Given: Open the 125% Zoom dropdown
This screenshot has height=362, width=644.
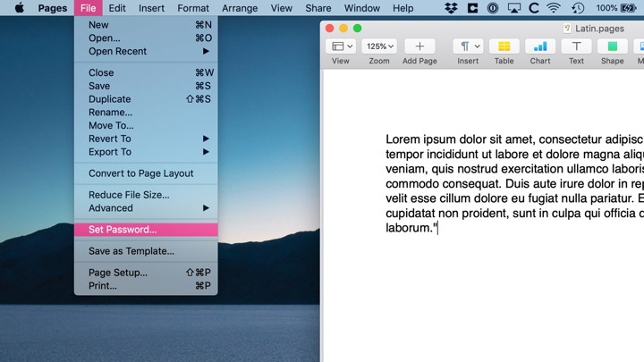Looking at the screenshot, I should click(379, 46).
